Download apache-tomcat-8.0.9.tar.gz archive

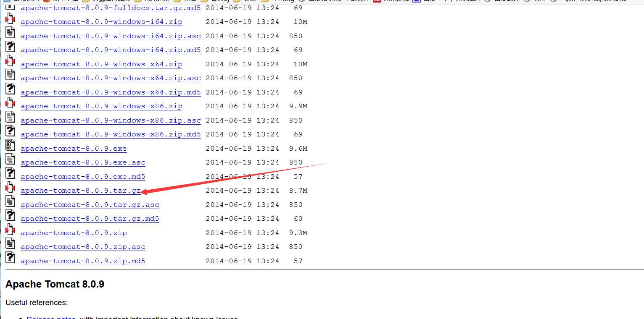81,191
